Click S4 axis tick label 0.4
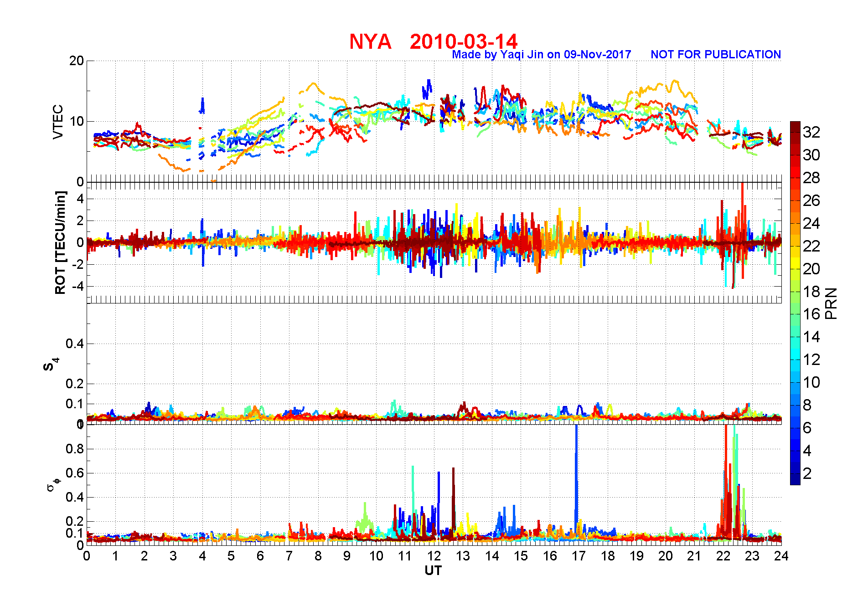The height and width of the screenshot is (606, 868). click(75, 344)
